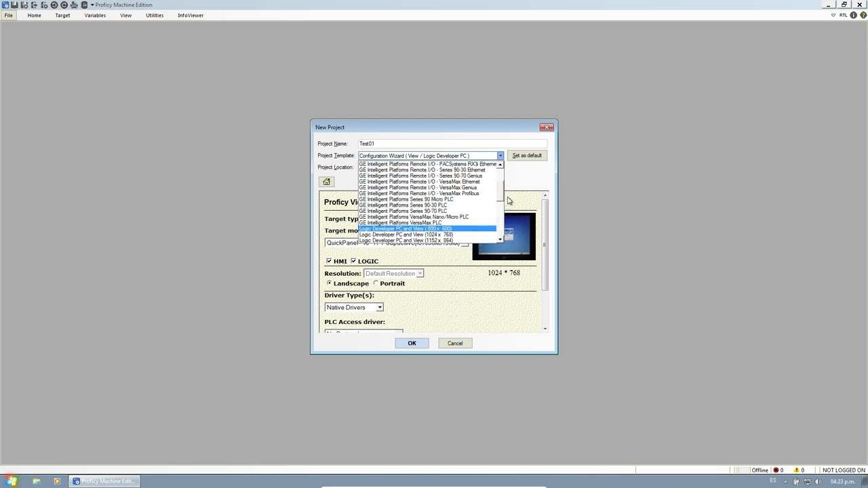Open the File menu
Image resolution: width=868 pixels, height=488 pixels.
pyautogui.click(x=8, y=15)
